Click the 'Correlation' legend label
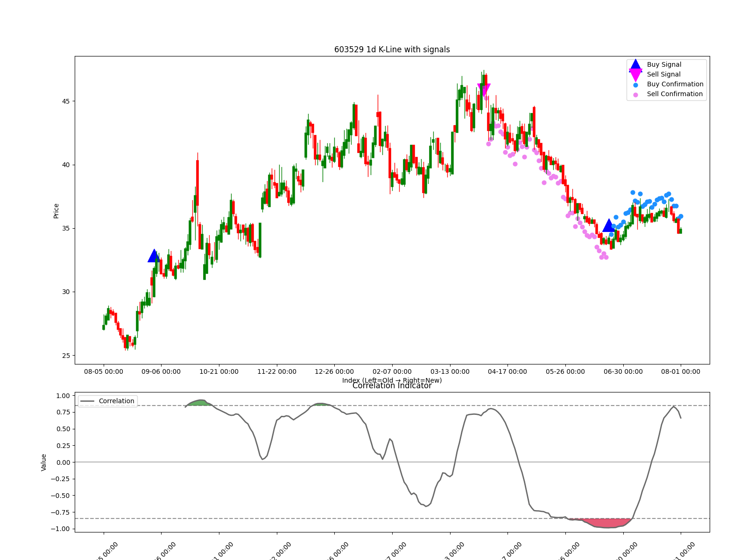Viewport: 747px width, 560px height. click(x=116, y=401)
